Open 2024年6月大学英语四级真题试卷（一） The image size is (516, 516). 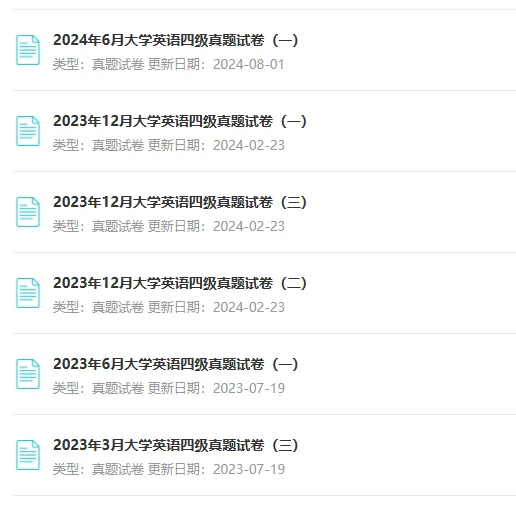176,40
